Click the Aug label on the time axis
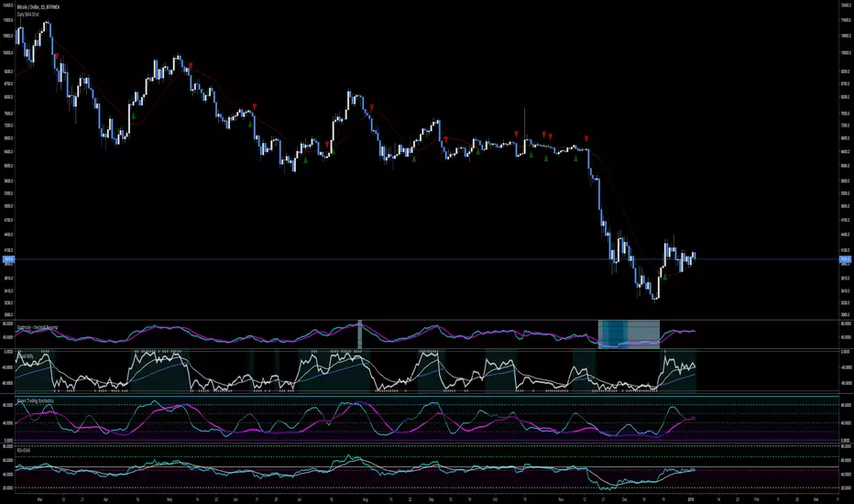 [x=367, y=500]
